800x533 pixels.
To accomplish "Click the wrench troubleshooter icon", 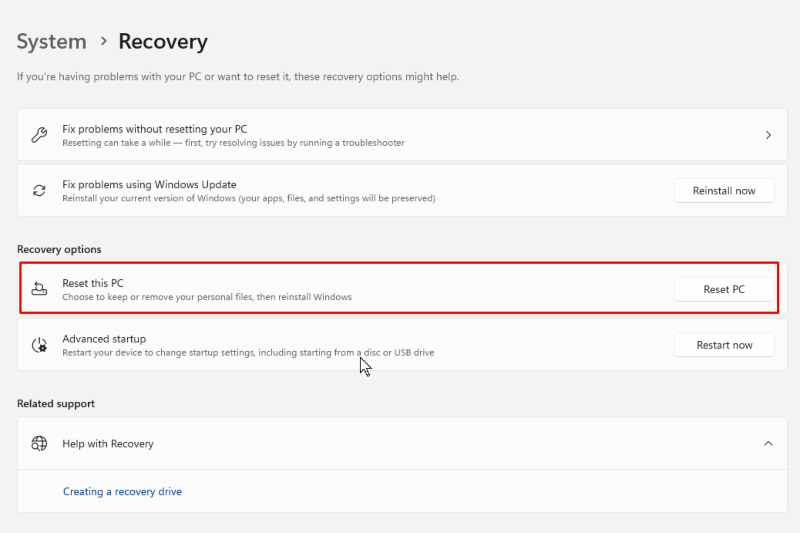I will (39, 135).
